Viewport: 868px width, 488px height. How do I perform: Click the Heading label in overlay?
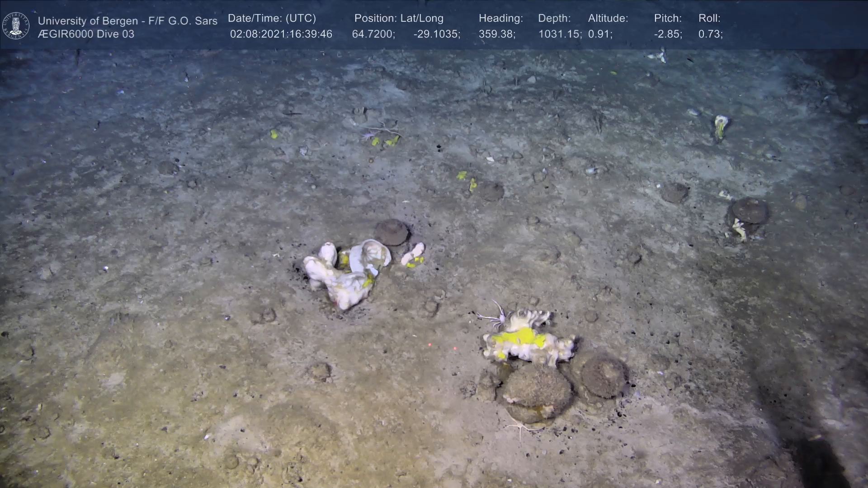click(500, 19)
